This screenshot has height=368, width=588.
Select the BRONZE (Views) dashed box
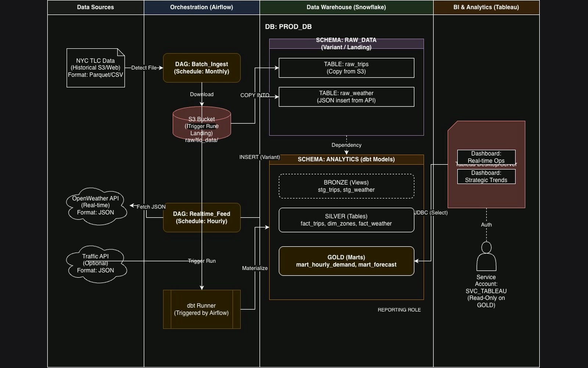coord(347,186)
